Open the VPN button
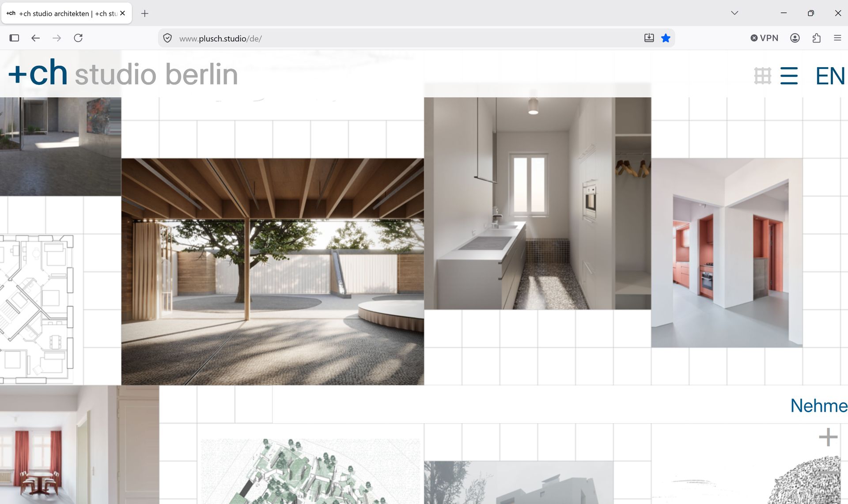 pos(764,38)
